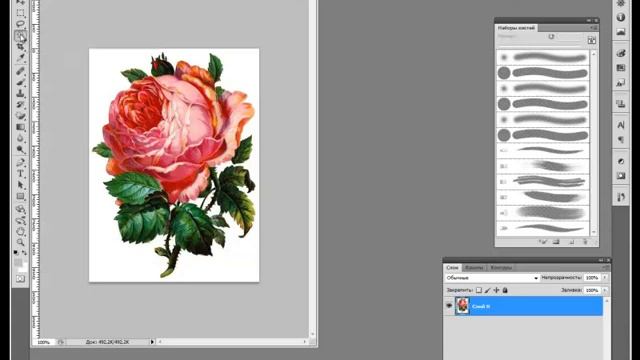Open the Clone Source stamp icon in dock

[x=621, y=104]
